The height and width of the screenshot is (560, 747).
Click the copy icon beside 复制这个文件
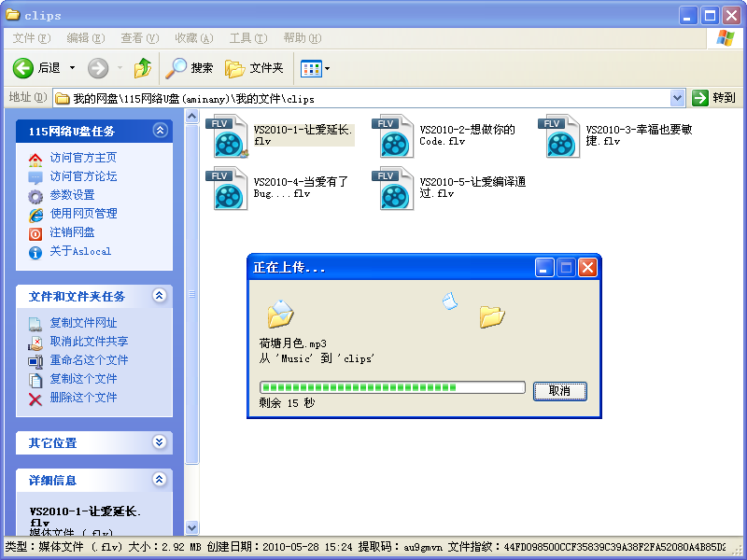35,381
